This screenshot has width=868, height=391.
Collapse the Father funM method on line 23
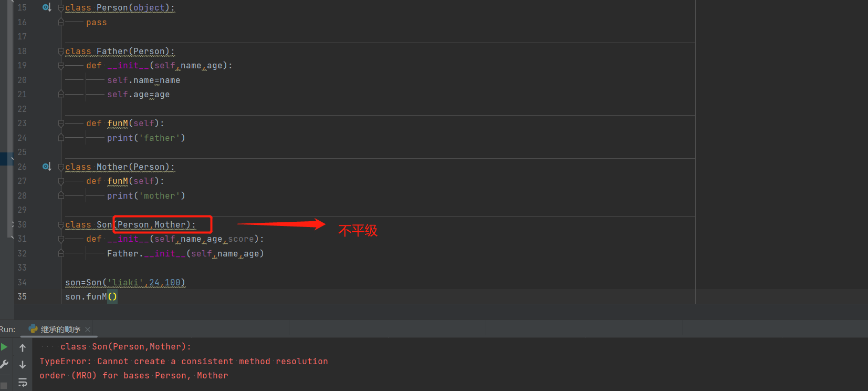point(61,124)
